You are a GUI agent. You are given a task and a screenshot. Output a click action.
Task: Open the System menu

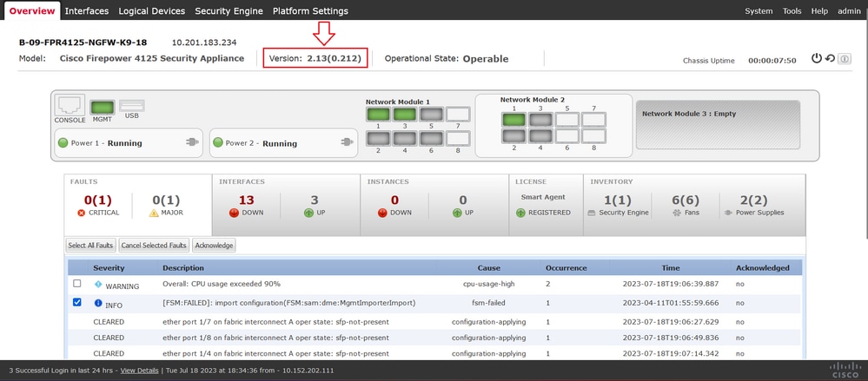(x=759, y=11)
